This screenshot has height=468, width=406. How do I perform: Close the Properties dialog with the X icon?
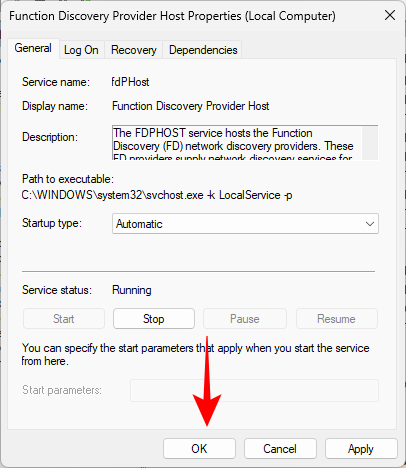(390, 15)
